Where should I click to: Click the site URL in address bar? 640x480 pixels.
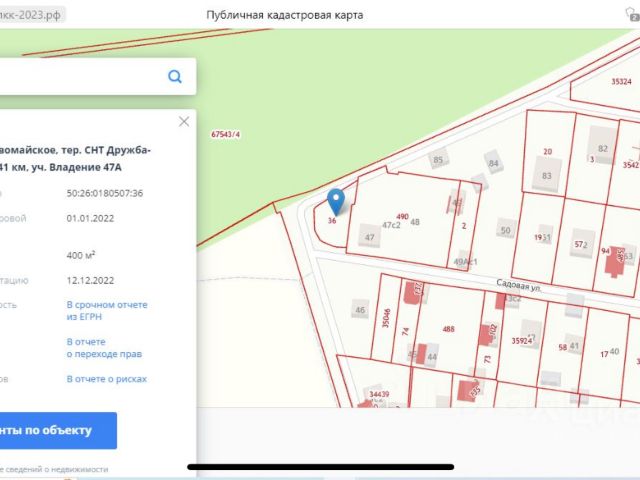(x=31, y=15)
